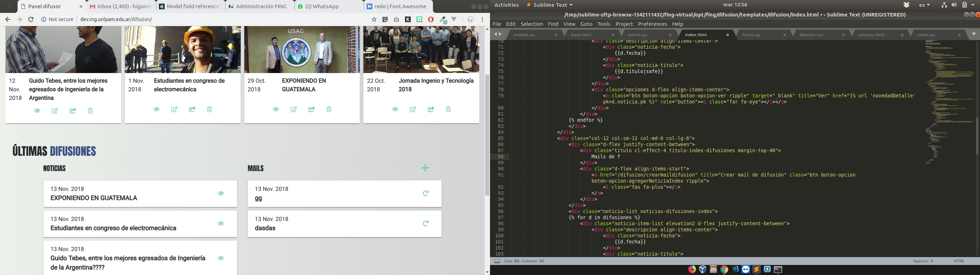This screenshot has height=275, width=980.
Task: Expand the 'es' keyboard language menu
Action: pyautogui.click(x=924, y=5)
